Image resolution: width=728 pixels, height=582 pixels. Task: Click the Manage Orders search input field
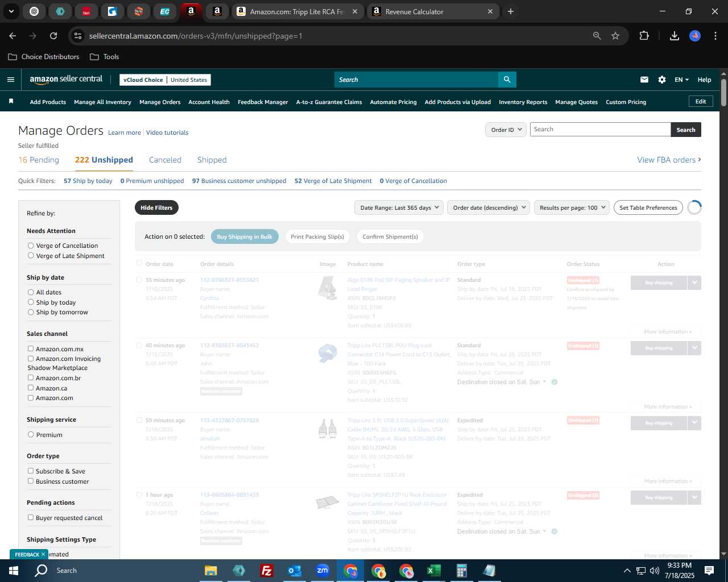pos(600,130)
